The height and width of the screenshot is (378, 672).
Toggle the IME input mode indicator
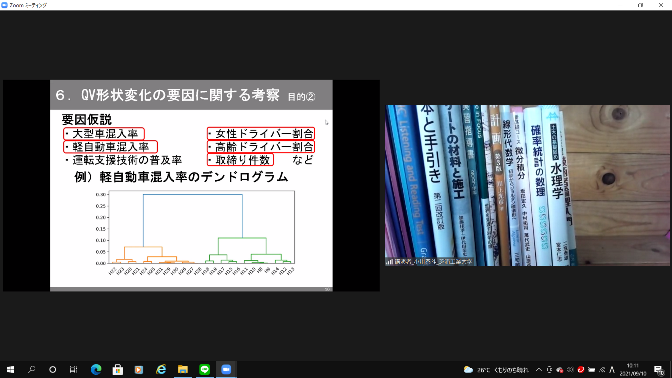(x=612, y=369)
